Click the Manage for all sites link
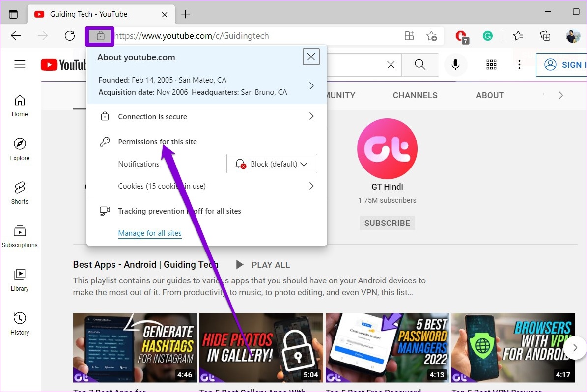 tap(150, 233)
